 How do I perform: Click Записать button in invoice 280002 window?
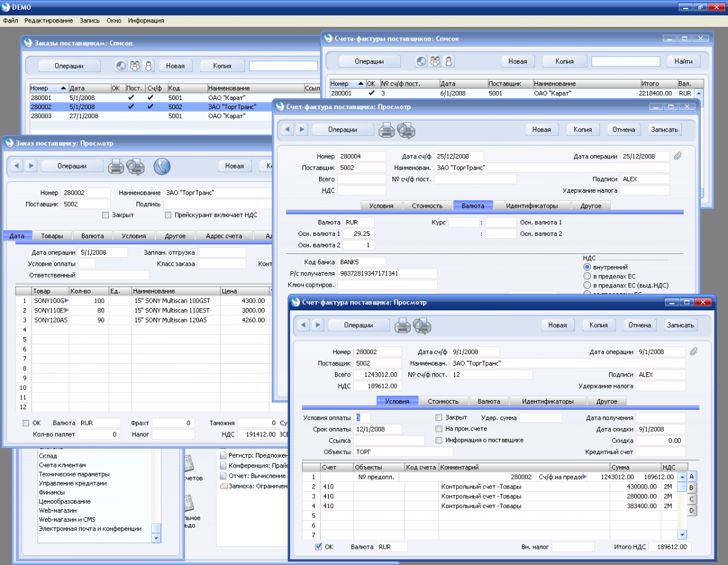tap(680, 325)
